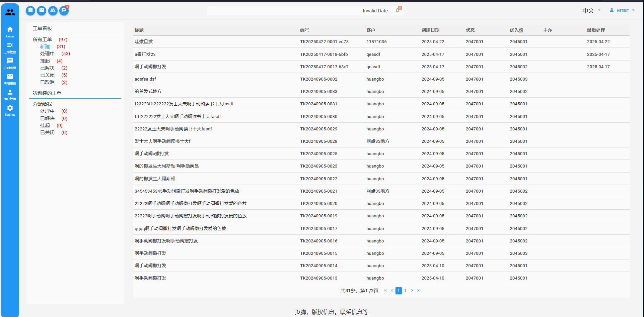The width and height of the screenshot is (644, 317).
Task: Show 已关闭 tickets under 所有工单
Action: click(47, 75)
